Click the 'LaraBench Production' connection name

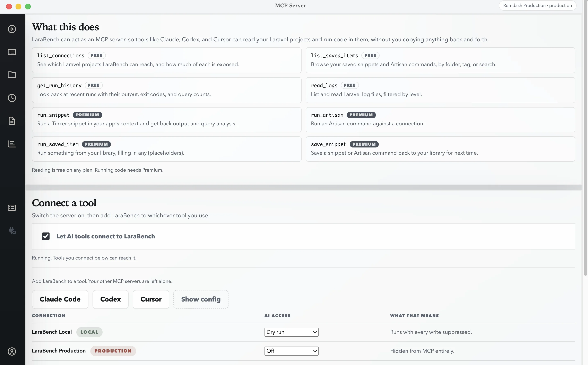(x=59, y=351)
